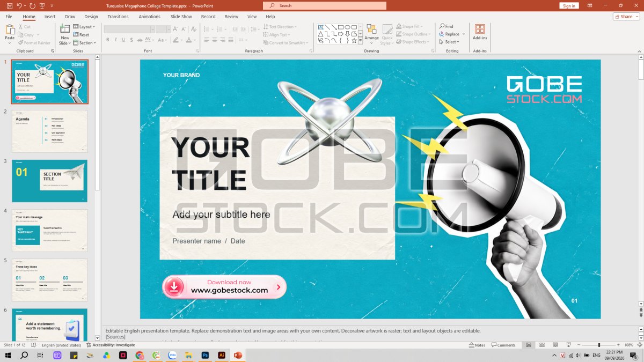Open Photoshop from the taskbar
The image size is (644, 362).
(205, 355)
